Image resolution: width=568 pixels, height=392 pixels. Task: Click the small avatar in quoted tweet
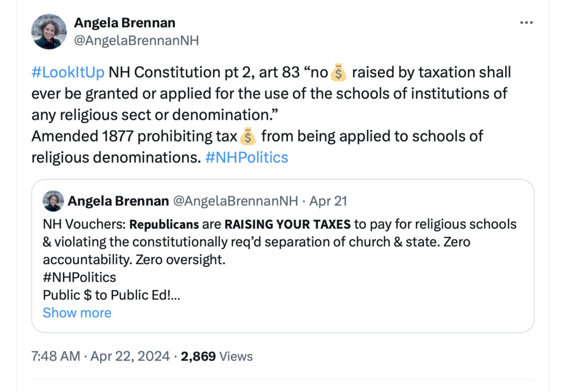tap(53, 201)
